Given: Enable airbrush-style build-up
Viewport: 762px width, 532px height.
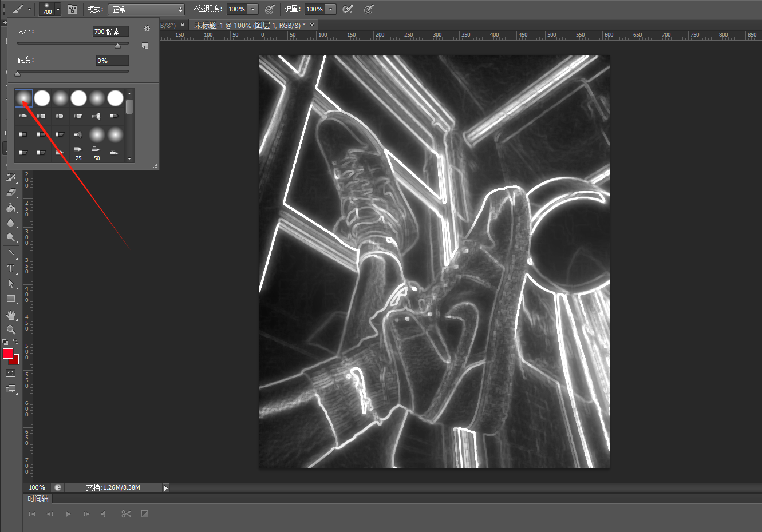Looking at the screenshot, I should (x=348, y=9).
